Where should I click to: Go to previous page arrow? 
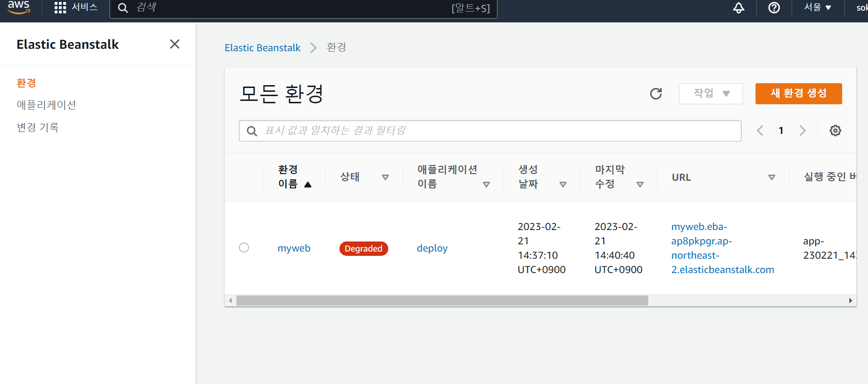[x=760, y=131]
